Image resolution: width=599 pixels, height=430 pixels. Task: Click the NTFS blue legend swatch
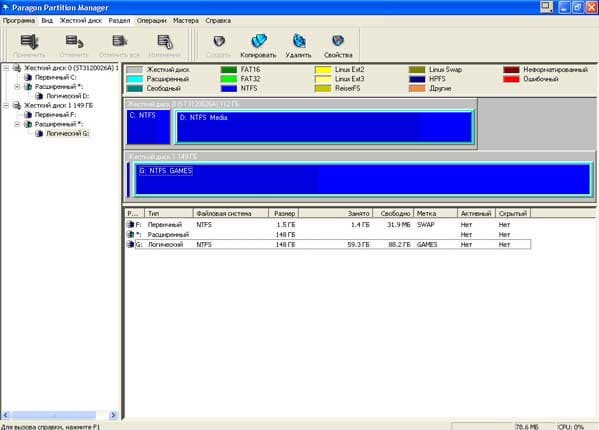[x=229, y=88]
